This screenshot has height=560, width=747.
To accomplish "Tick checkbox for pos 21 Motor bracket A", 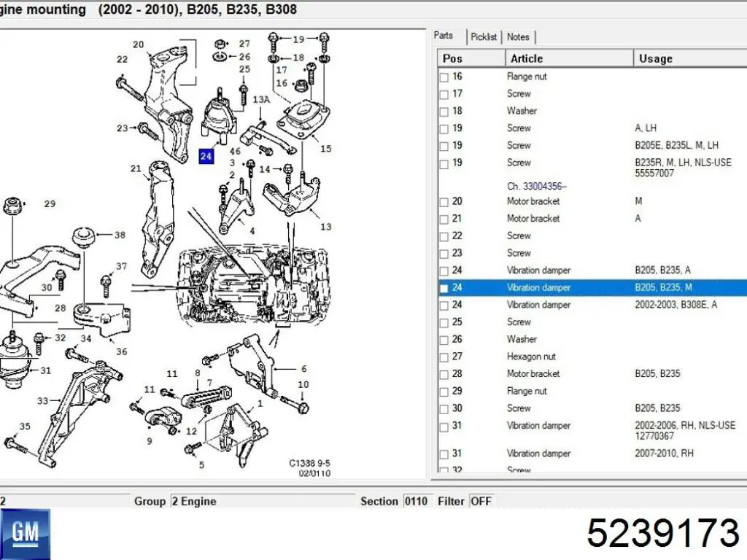I will [x=444, y=219].
